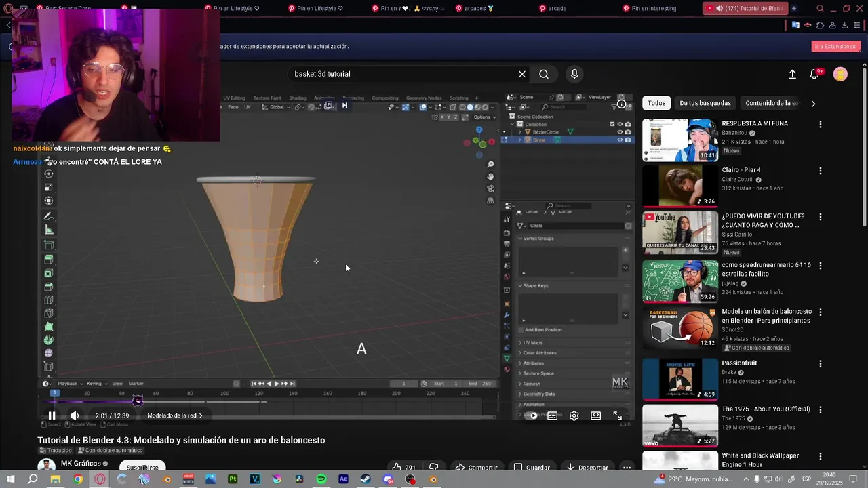This screenshot has width=868, height=488.
Task: Open the browser downloads icon
Action: coord(844,26)
